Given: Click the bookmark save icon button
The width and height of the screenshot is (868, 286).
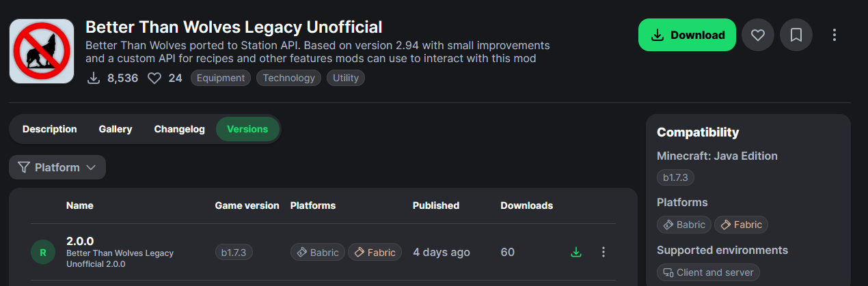Looking at the screenshot, I should click(x=796, y=35).
